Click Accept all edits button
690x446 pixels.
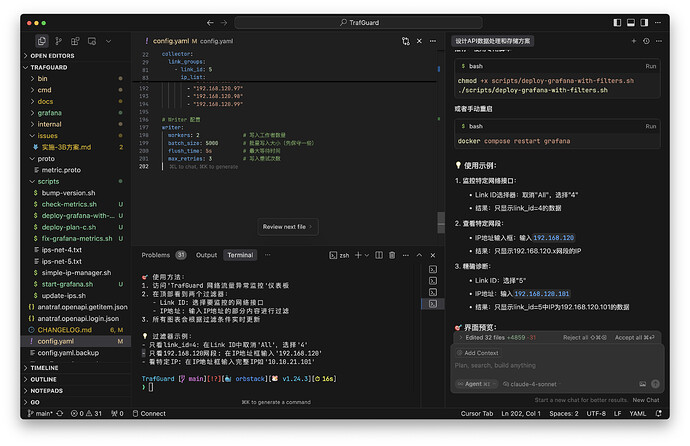click(635, 338)
